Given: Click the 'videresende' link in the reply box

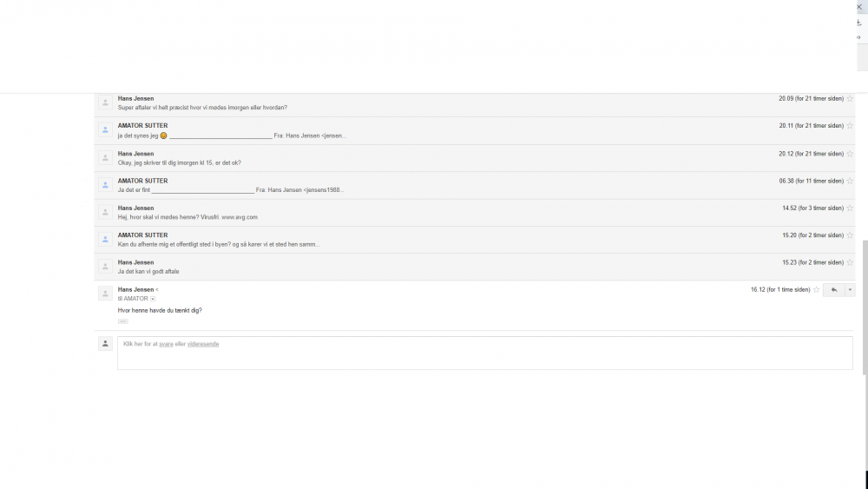Looking at the screenshot, I should click(202, 344).
